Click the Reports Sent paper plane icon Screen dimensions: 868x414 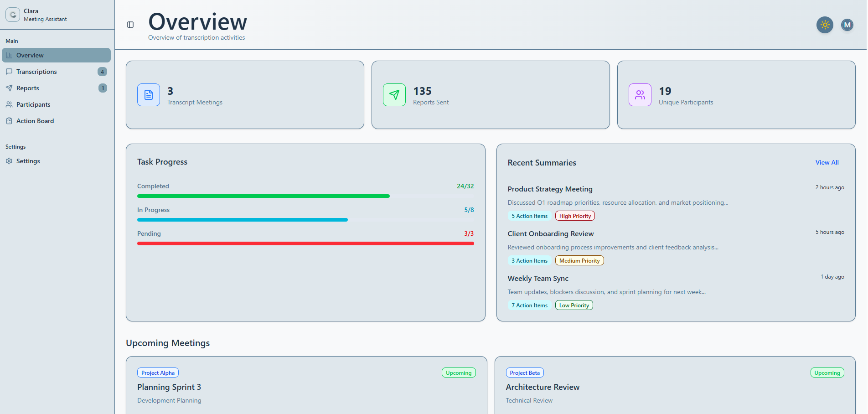394,95
